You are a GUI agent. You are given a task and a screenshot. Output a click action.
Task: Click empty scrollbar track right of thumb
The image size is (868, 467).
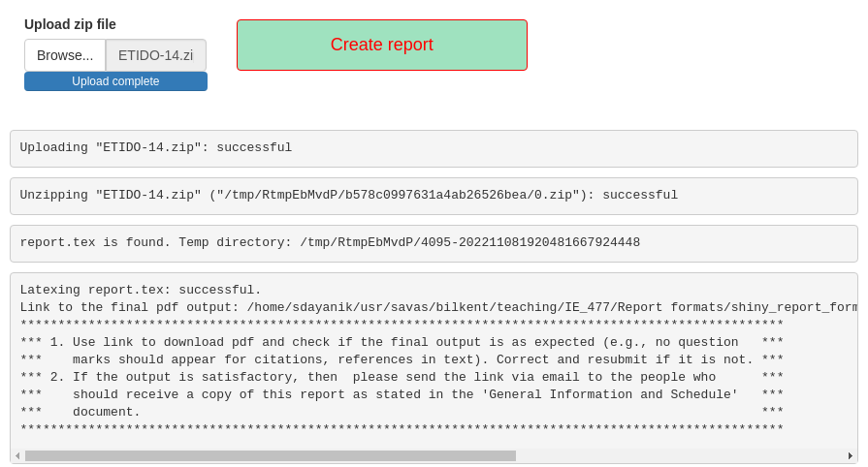point(680,456)
